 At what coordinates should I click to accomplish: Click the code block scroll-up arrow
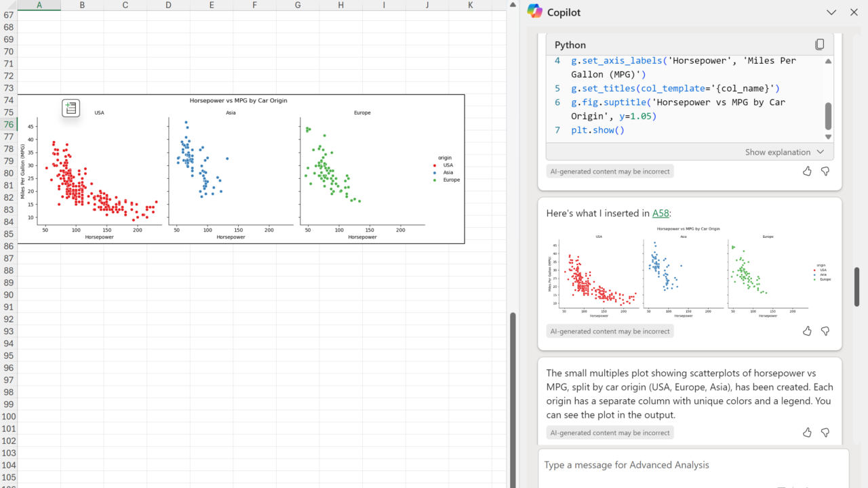[828, 62]
